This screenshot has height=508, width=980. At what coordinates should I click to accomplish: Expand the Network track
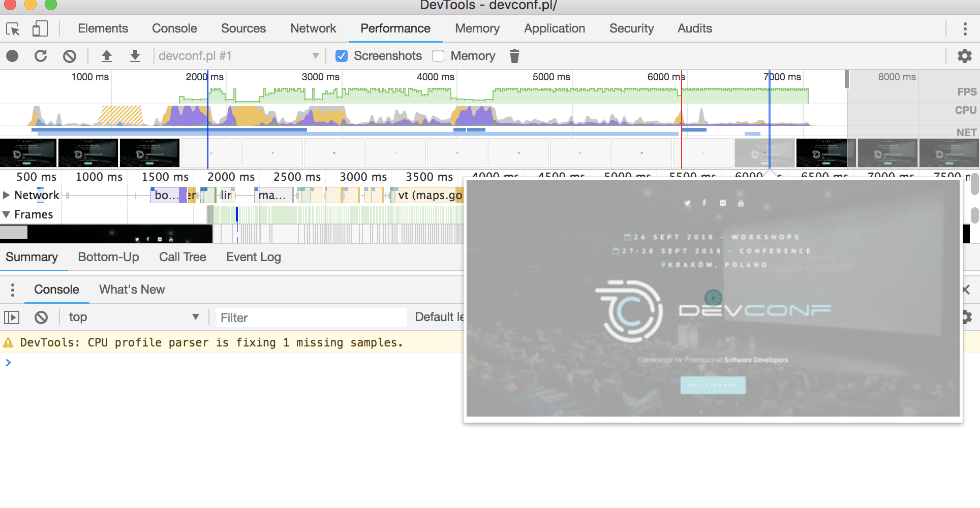6,195
